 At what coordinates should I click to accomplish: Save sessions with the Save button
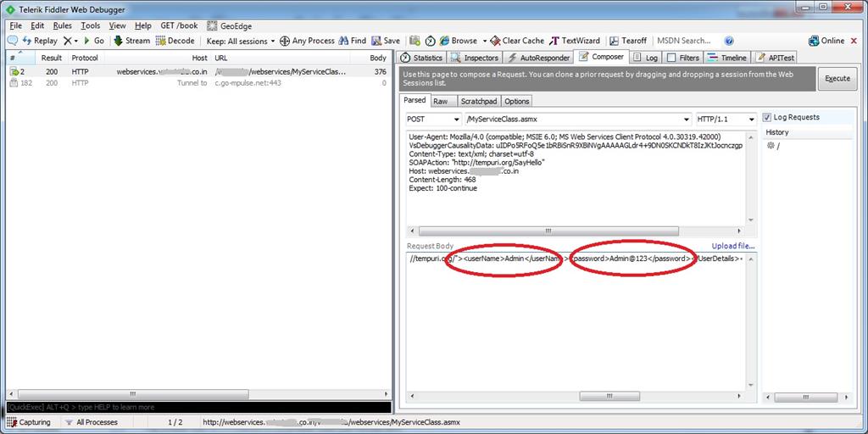point(386,41)
